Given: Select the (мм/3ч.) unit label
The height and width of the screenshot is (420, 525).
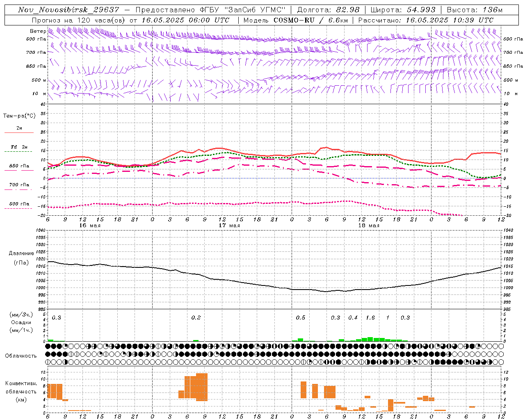Looking at the screenshot, I should [x=21, y=315].
